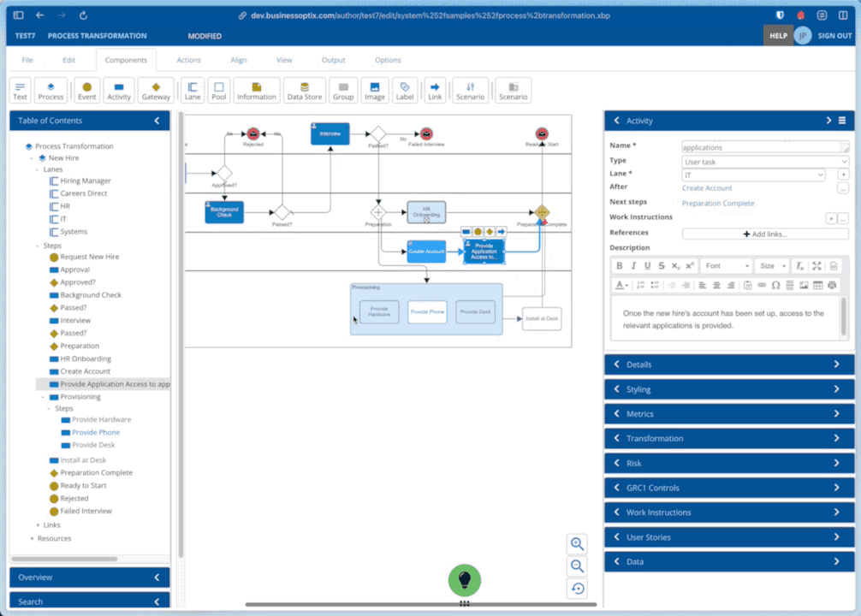The height and width of the screenshot is (616, 861).
Task: Click the Data Store component icon
Action: (304, 91)
